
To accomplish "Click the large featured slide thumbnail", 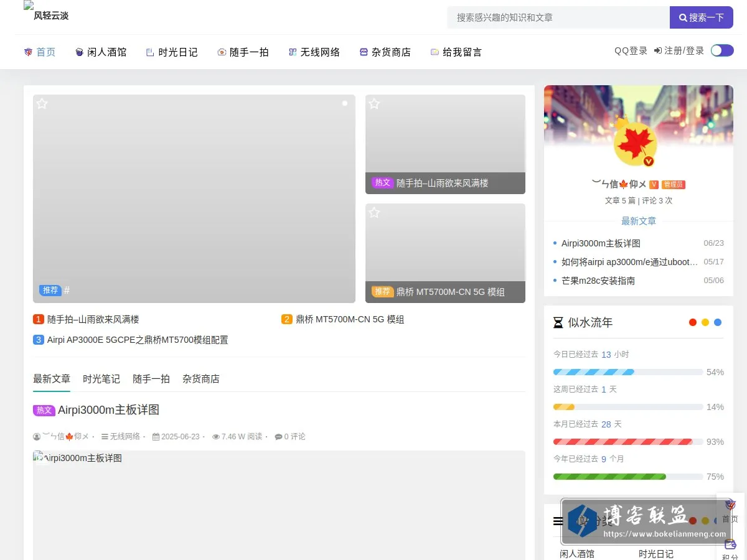I will (x=194, y=198).
